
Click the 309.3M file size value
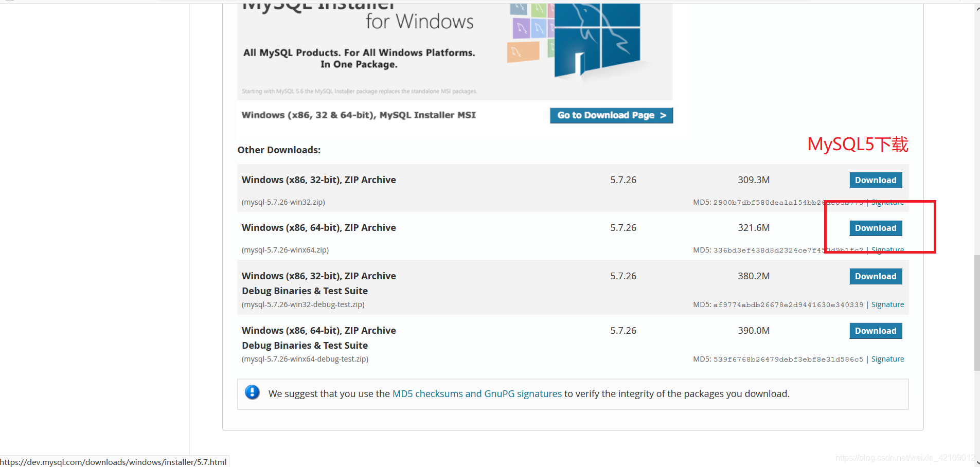[x=754, y=180]
